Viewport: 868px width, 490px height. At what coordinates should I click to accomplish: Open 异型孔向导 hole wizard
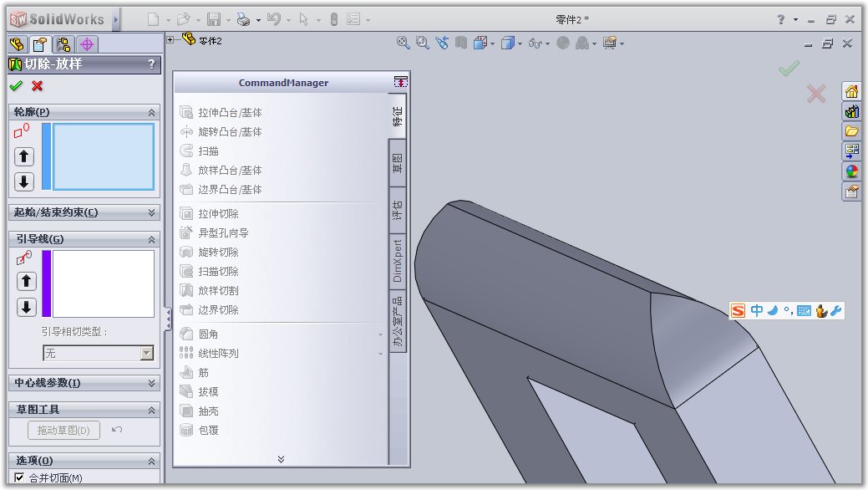pos(214,232)
